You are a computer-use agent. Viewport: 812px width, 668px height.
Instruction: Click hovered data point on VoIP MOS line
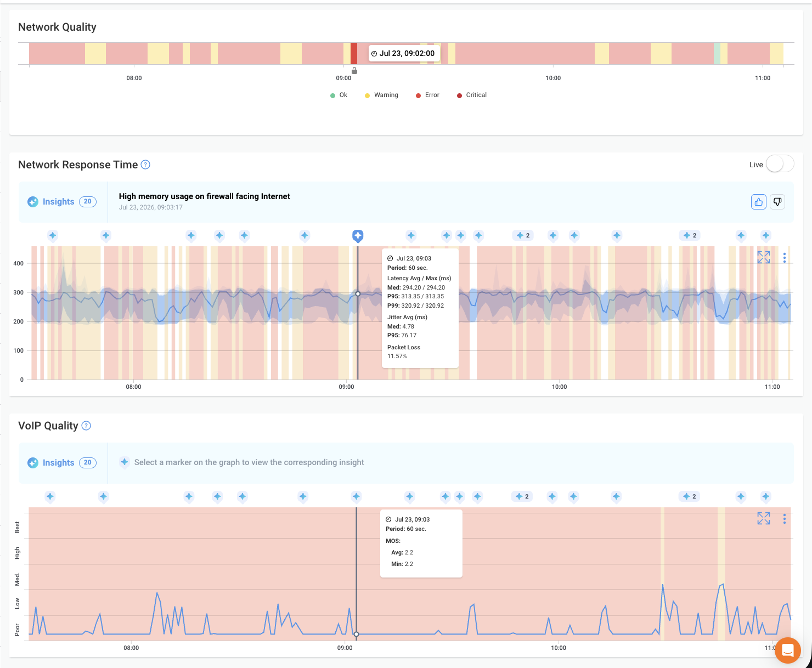pos(356,634)
